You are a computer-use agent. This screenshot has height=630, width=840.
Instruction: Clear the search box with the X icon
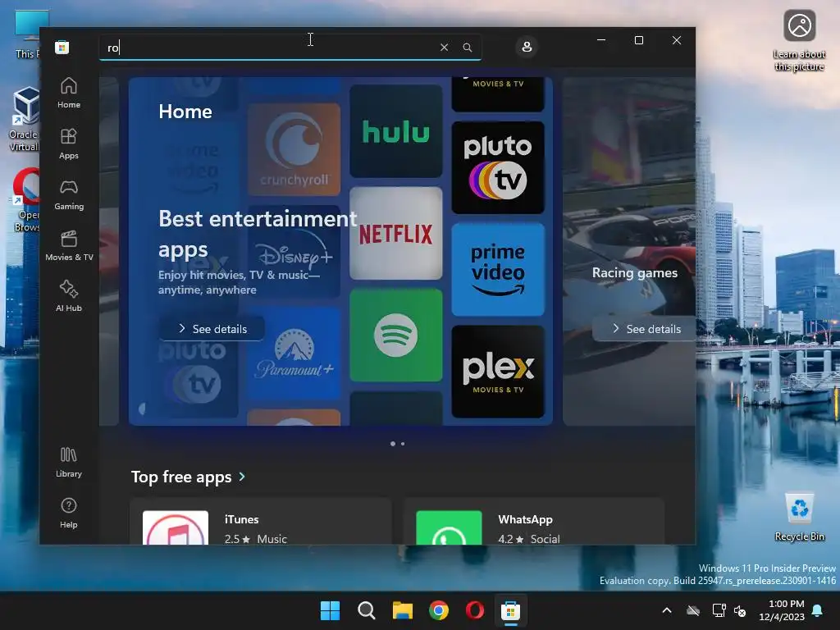click(x=444, y=48)
